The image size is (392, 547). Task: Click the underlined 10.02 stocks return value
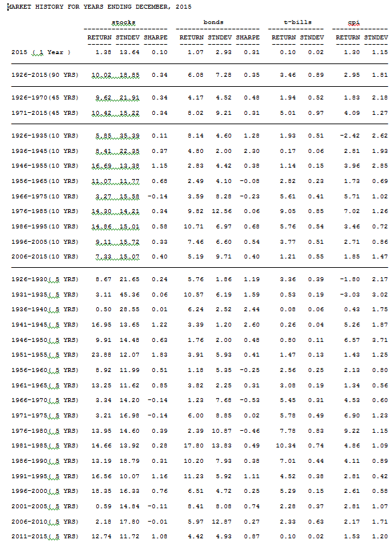(102, 75)
